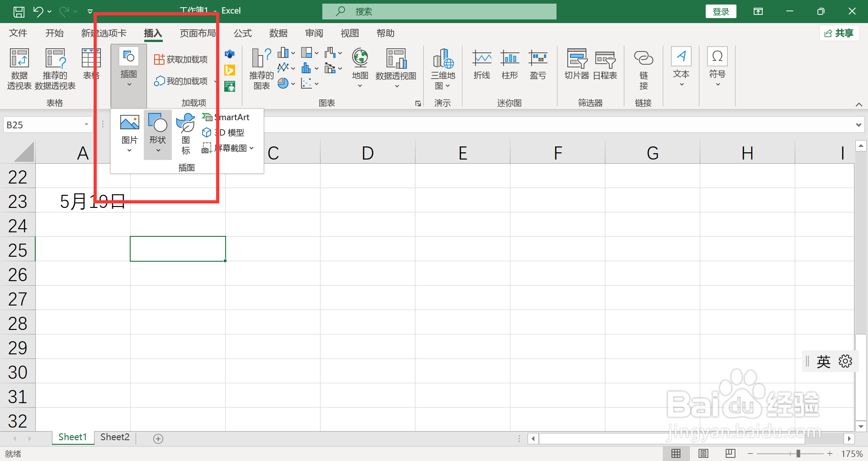The height and width of the screenshot is (461, 868).
Task: Open the File (文件) tab
Action: [x=18, y=33]
